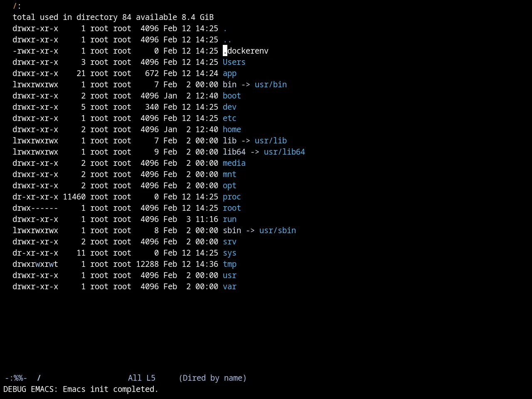Image resolution: width=532 pixels, height=399 pixels.
Task: Open the app directory entry
Action: pyautogui.click(x=229, y=73)
